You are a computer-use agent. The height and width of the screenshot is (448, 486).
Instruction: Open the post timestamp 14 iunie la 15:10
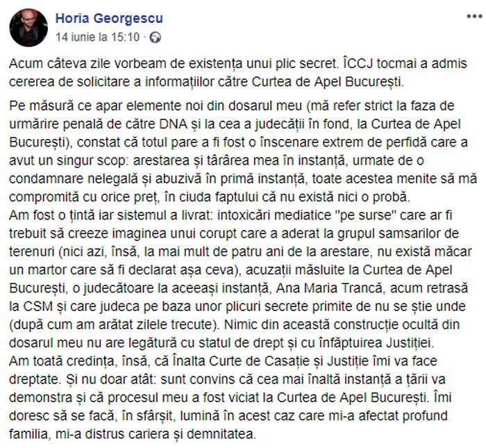tap(98, 38)
